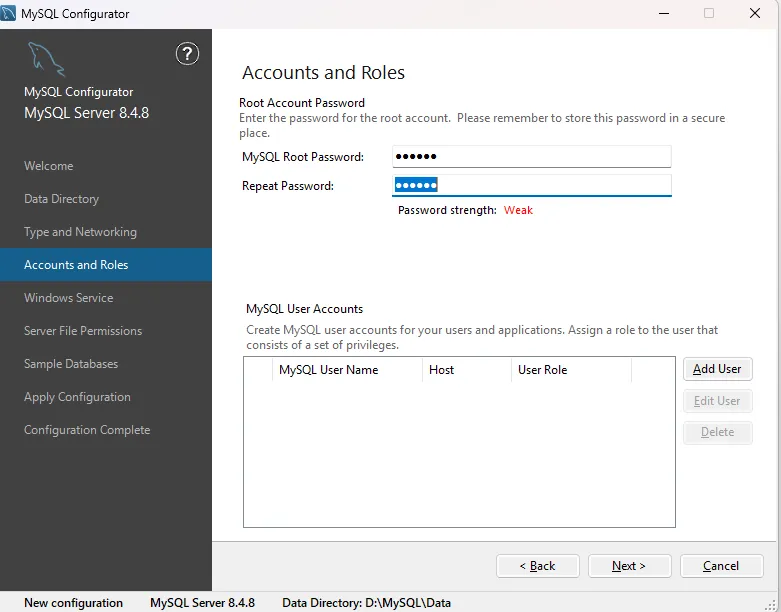The height and width of the screenshot is (612, 781).
Task: Go to Server File Permissions step
Action: [x=83, y=331]
